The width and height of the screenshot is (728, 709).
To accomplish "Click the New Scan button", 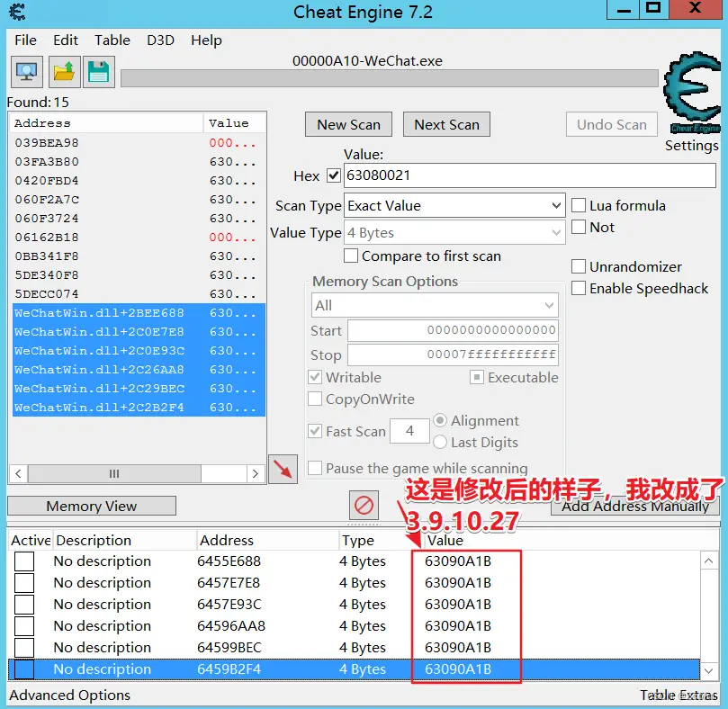I will click(x=348, y=125).
